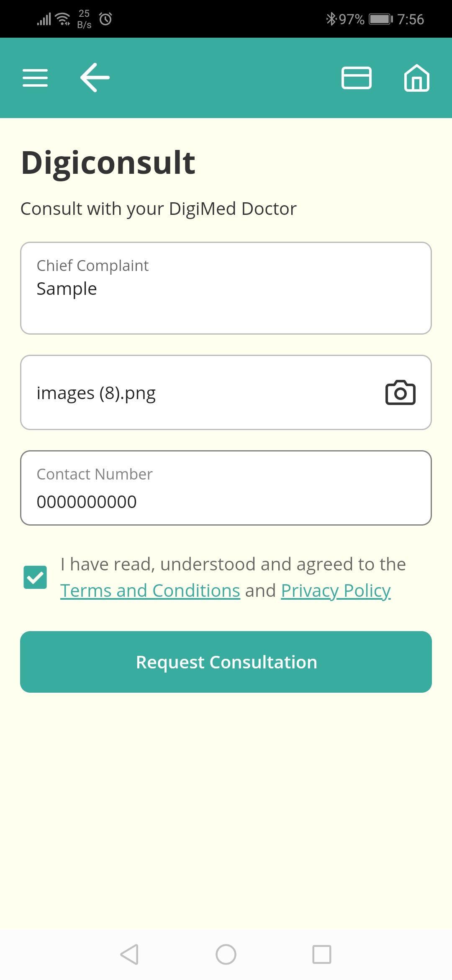Tap the battery indicator in status bar
Image resolution: width=452 pixels, height=980 pixels.
click(380, 19)
